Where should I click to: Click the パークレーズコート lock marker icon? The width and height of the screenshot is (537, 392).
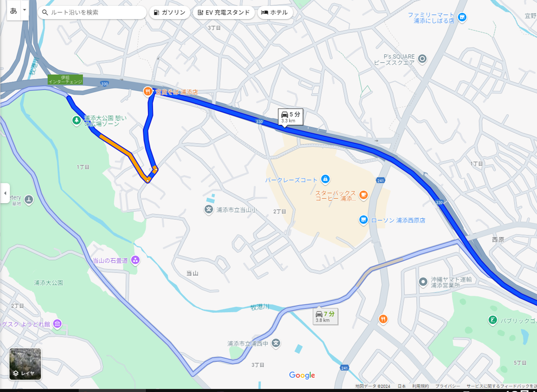tap(325, 179)
